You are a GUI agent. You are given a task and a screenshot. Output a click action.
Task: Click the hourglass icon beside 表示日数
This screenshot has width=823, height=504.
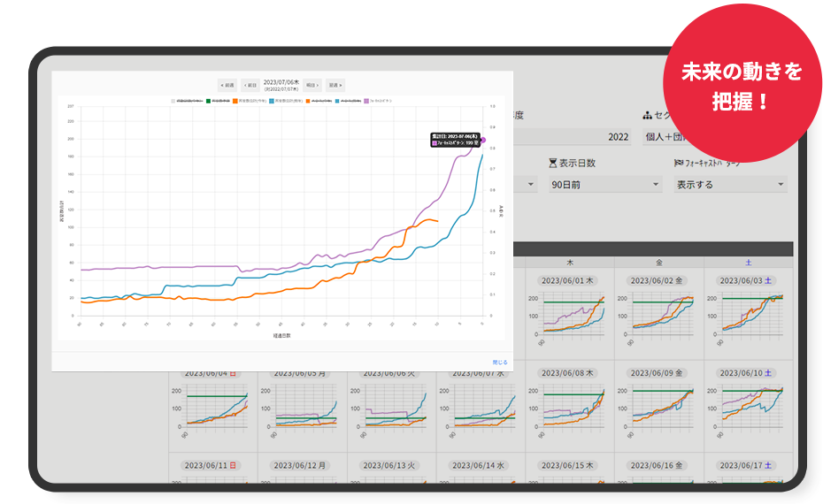[553, 163]
